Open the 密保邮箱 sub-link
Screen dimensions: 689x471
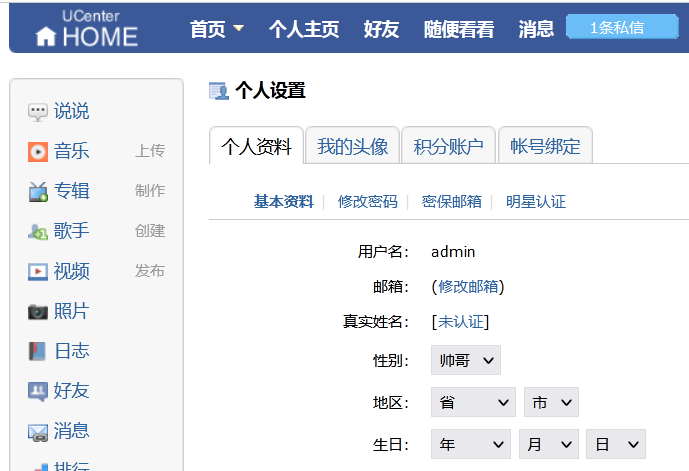click(452, 202)
